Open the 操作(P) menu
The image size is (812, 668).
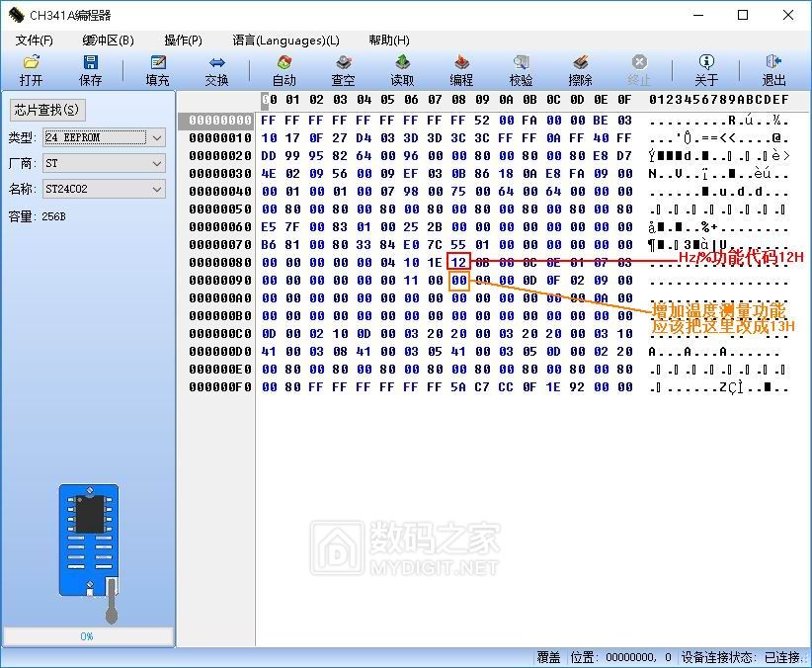pyautogui.click(x=183, y=41)
